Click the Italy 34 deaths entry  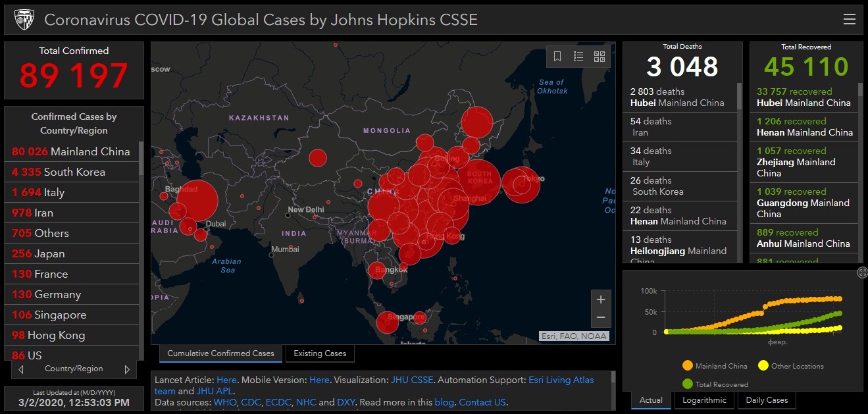click(x=680, y=157)
